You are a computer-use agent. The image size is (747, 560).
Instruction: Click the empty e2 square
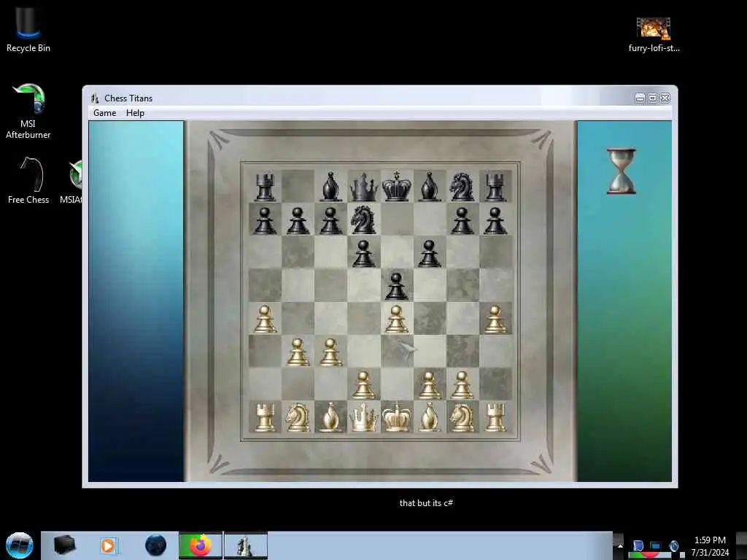(x=396, y=384)
